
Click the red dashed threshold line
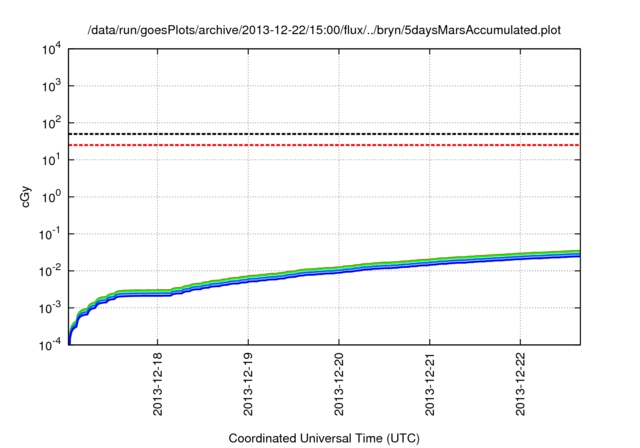(x=324, y=145)
